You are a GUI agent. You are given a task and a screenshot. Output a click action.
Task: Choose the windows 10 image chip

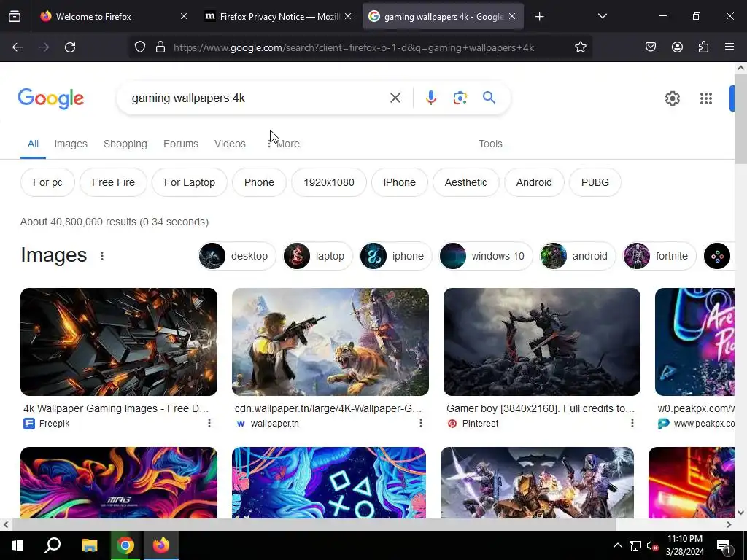click(485, 256)
